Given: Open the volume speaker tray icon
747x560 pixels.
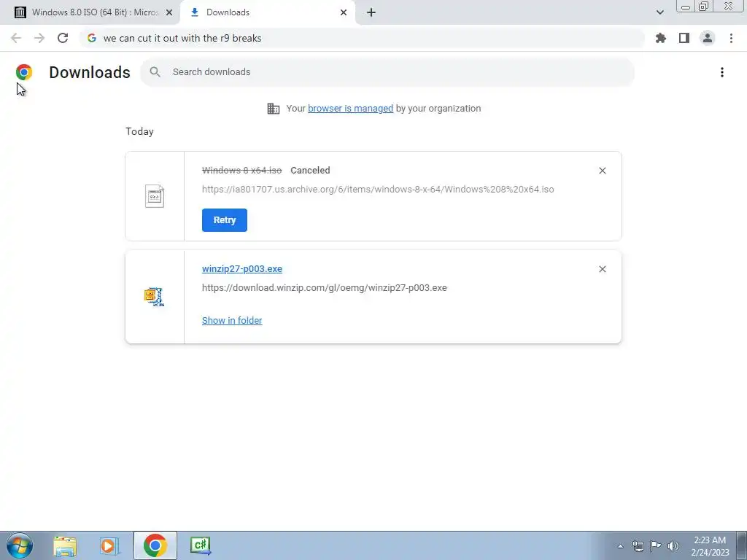Looking at the screenshot, I should click(673, 546).
